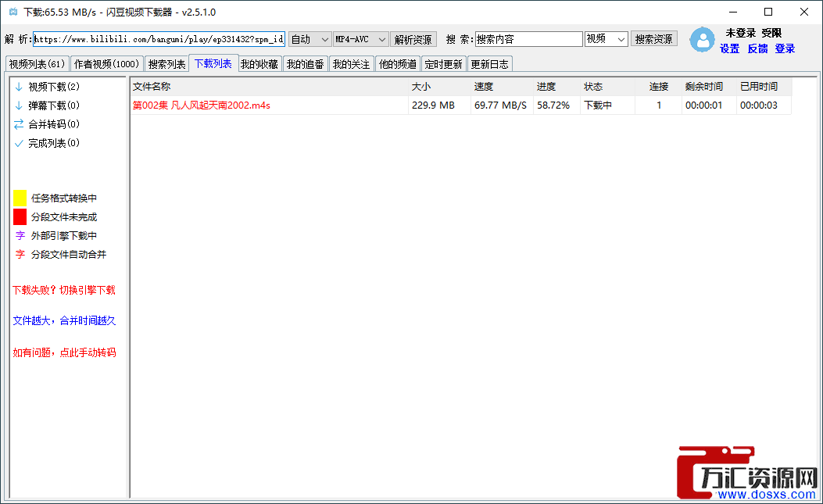The width and height of the screenshot is (823, 504).
Task: Focus the bilibili URL parse field
Action: click(159, 39)
